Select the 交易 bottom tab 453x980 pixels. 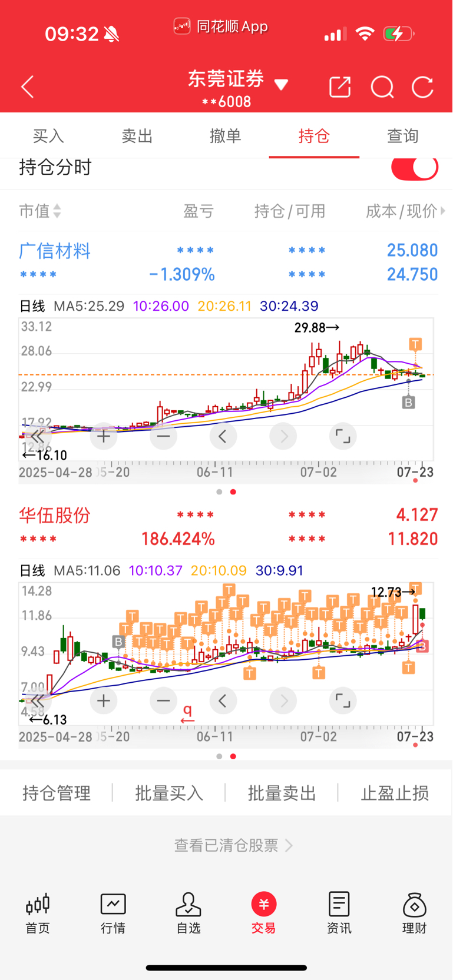coord(263,913)
